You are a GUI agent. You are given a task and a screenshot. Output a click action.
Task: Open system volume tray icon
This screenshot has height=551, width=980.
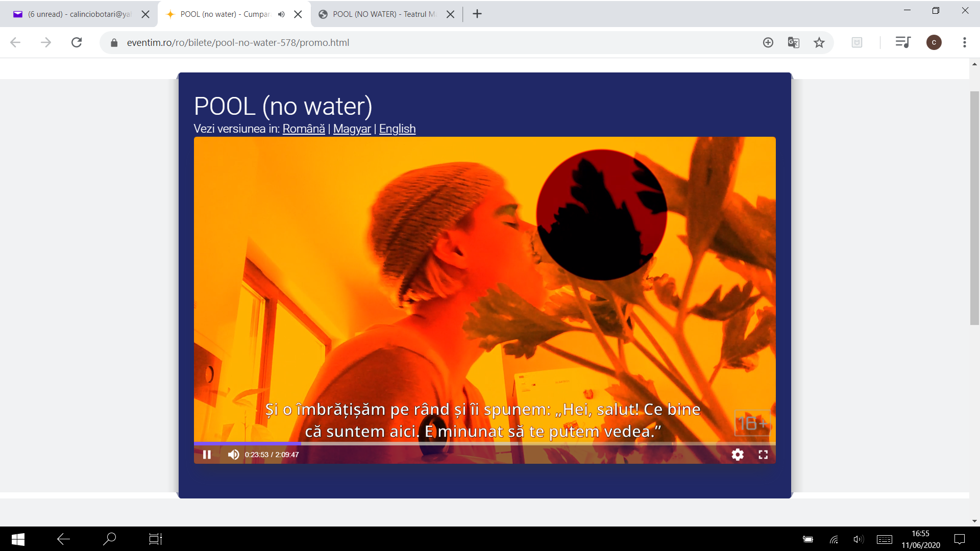click(859, 539)
